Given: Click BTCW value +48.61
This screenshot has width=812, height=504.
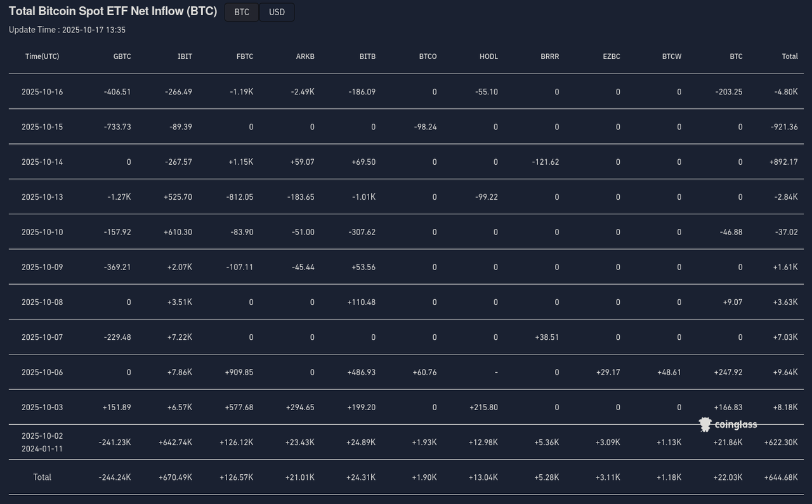Looking at the screenshot, I should coord(669,372).
